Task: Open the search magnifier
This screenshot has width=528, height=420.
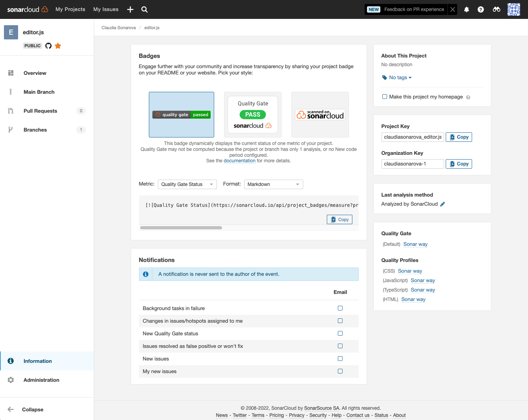Action: (x=145, y=9)
